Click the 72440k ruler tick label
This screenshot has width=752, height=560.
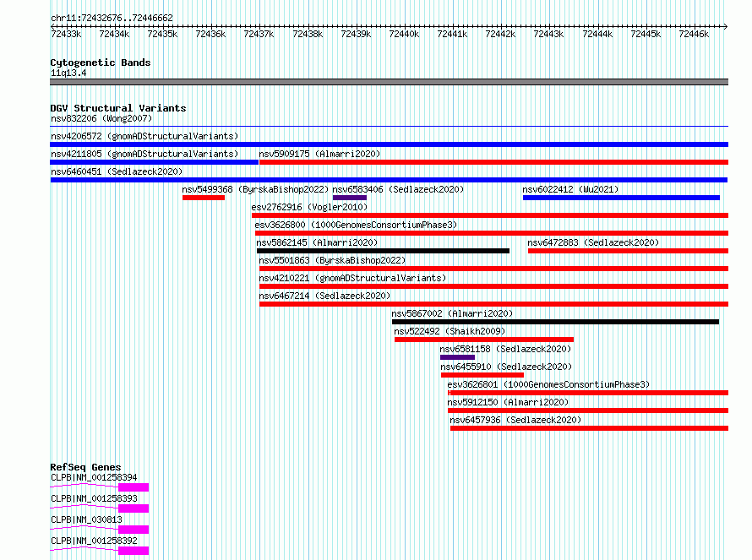click(404, 34)
